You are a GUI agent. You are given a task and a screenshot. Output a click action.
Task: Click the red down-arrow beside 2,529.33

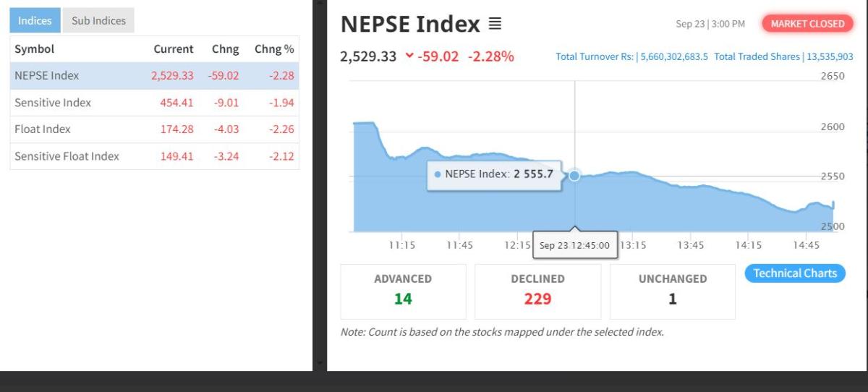(409, 56)
